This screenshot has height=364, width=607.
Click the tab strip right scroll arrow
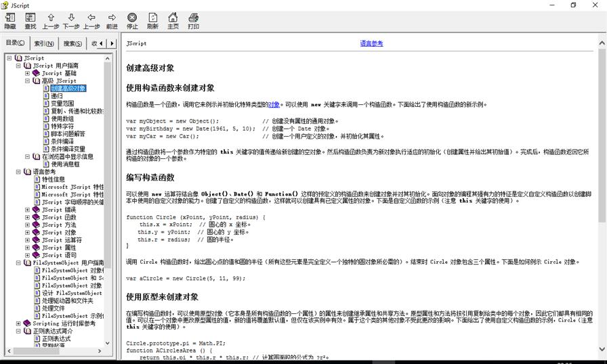pos(112,43)
